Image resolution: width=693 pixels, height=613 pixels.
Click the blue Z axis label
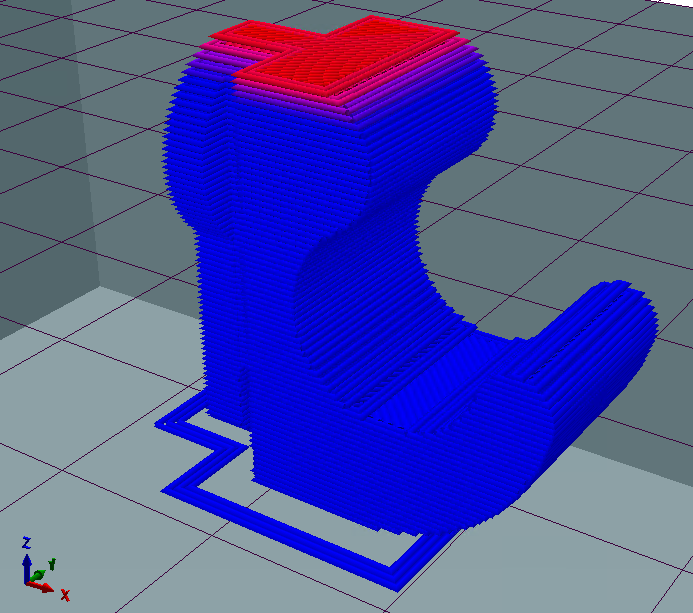coord(26,542)
